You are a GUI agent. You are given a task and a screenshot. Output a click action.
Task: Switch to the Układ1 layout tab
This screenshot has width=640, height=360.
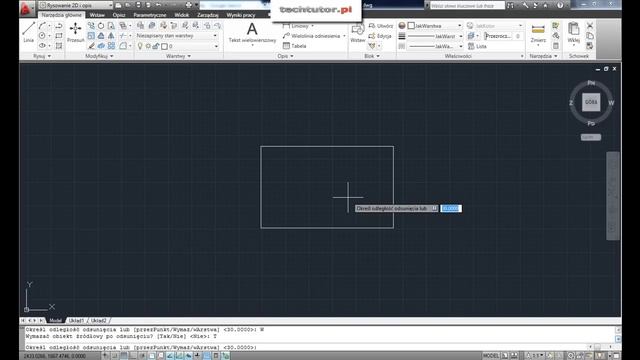click(x=76, y=321)
